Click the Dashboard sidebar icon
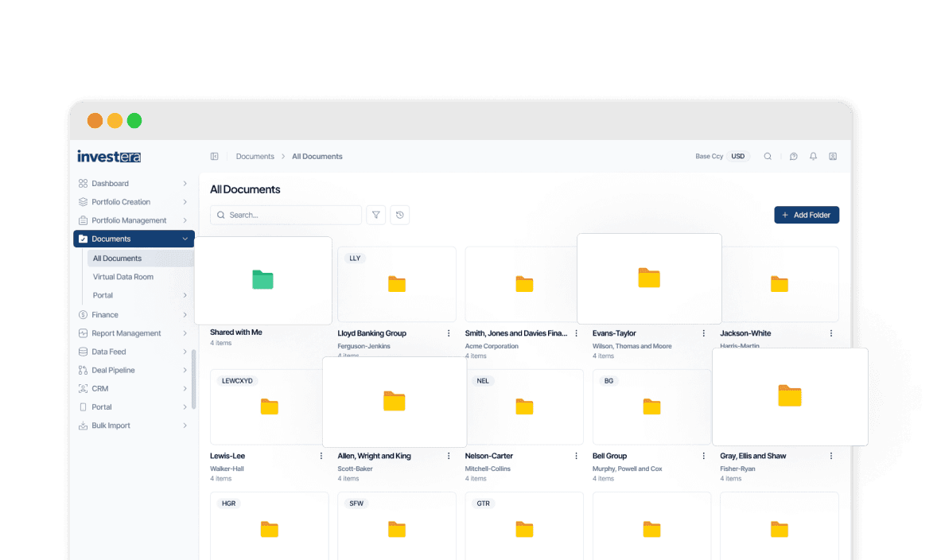This screenshot has width=937, height=560. tap(83, 184)
